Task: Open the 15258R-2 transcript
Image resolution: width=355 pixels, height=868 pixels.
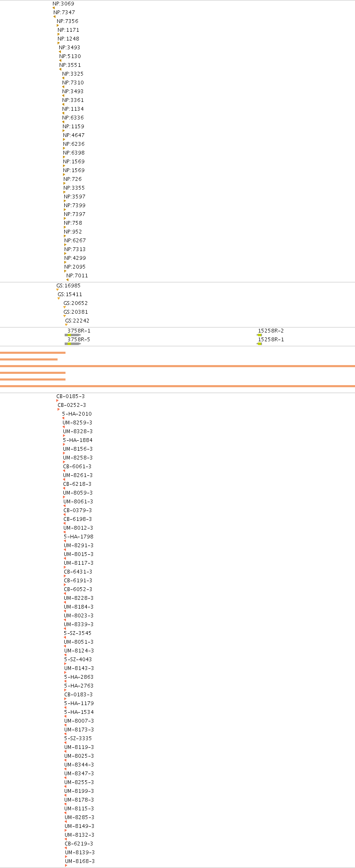Action: click(271, 331)
